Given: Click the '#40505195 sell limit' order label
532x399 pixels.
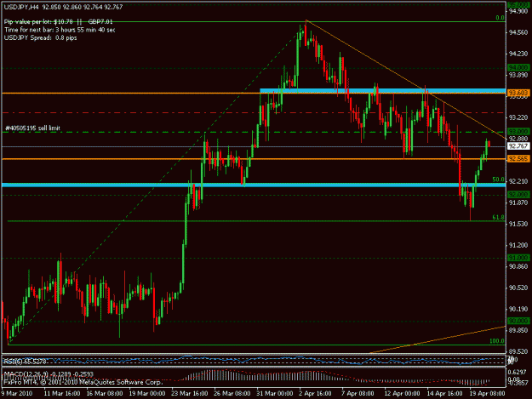Looking at the screenshot, I should point(32,128).
